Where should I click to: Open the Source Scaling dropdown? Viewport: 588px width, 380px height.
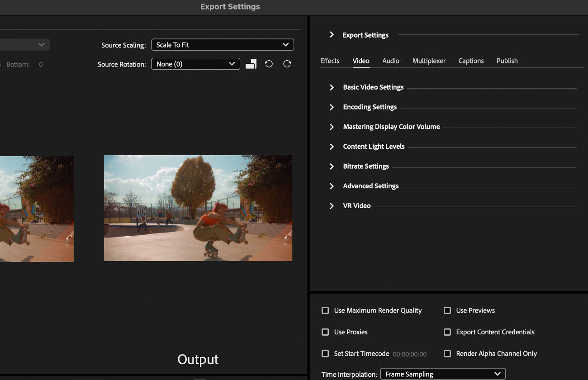222,44
